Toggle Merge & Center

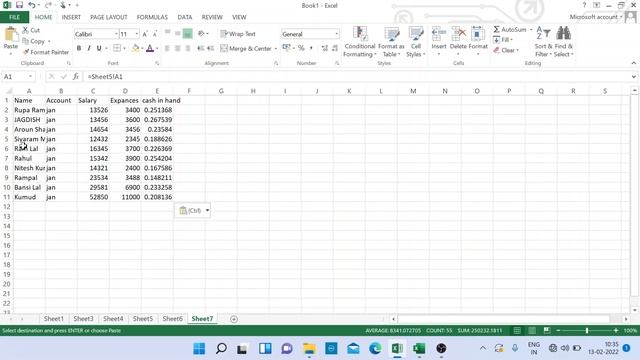click(x=246, y=48)
